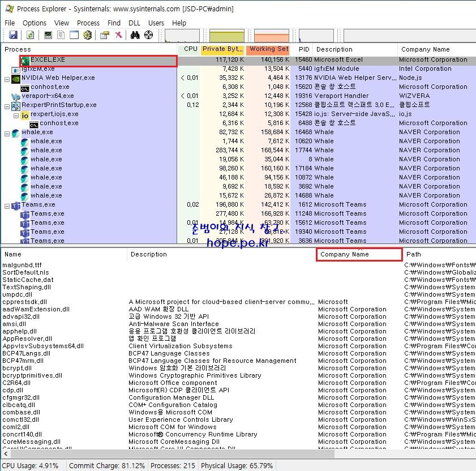The image size is (476, 471).
Task: Click the Excel icon beside EXCEL.EXE
Action: (x=25, y=61)
